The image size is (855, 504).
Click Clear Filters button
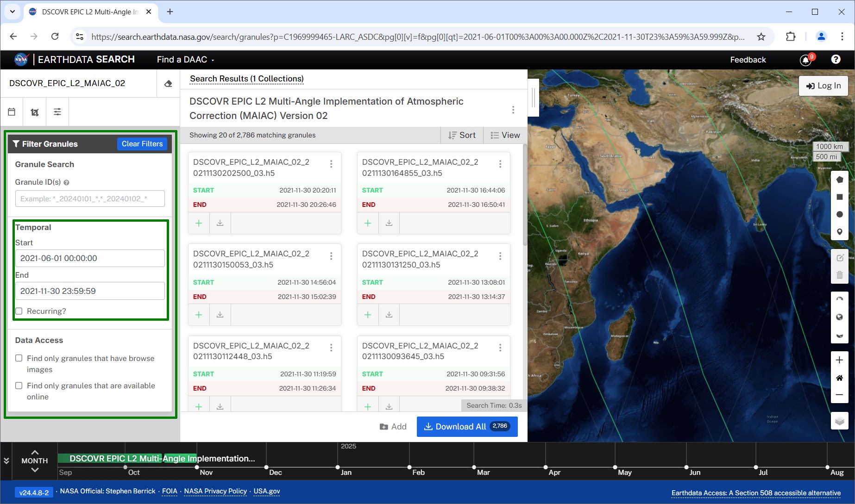142,144
